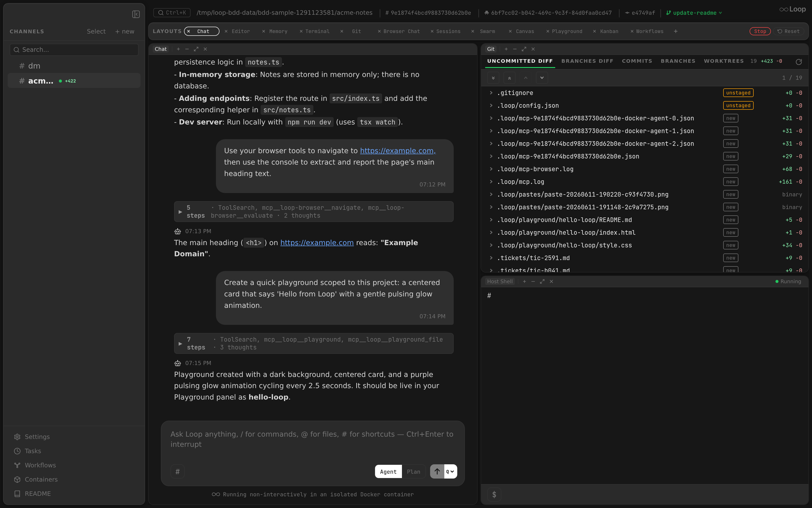This screenshot has width=812, height=508.
Task: Open the dm channel
Action: click(74, 66)
